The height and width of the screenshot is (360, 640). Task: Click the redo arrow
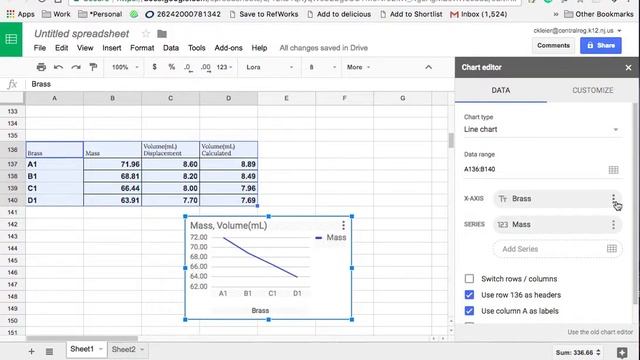pyautogui.click(x=76, y=67)
